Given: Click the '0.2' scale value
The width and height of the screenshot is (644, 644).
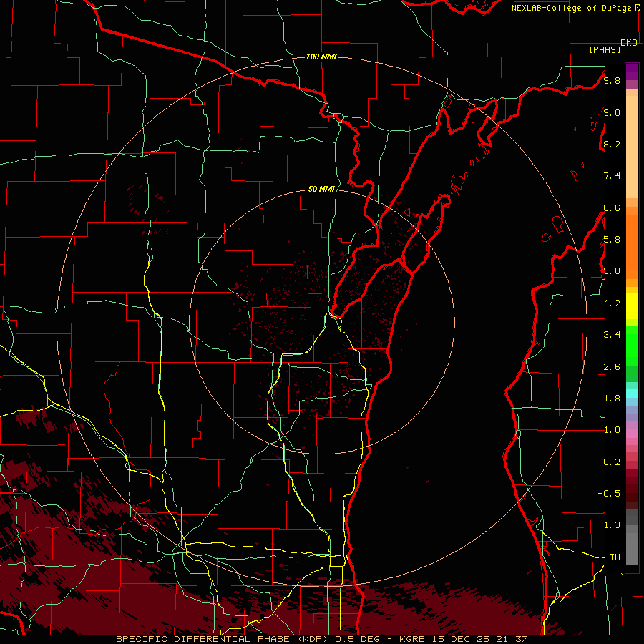Looking at the screenshot, I should tap(612, 462).
